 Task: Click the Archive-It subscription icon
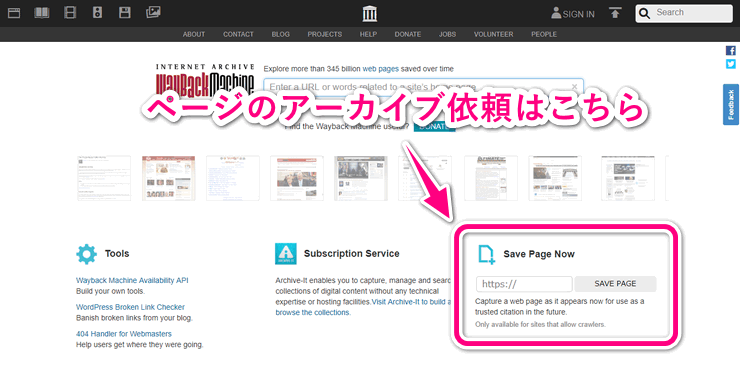point(286,254)
